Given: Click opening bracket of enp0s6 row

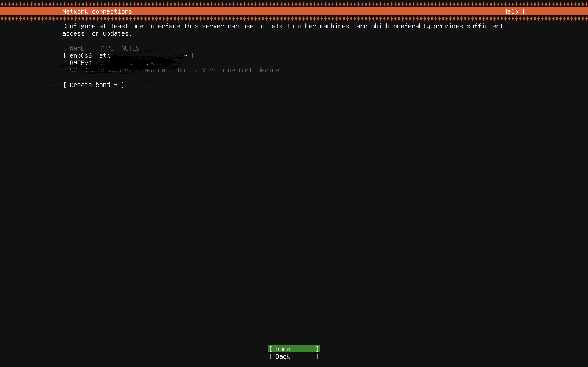Looking at the screenshot, I should (x=65, y=56).
